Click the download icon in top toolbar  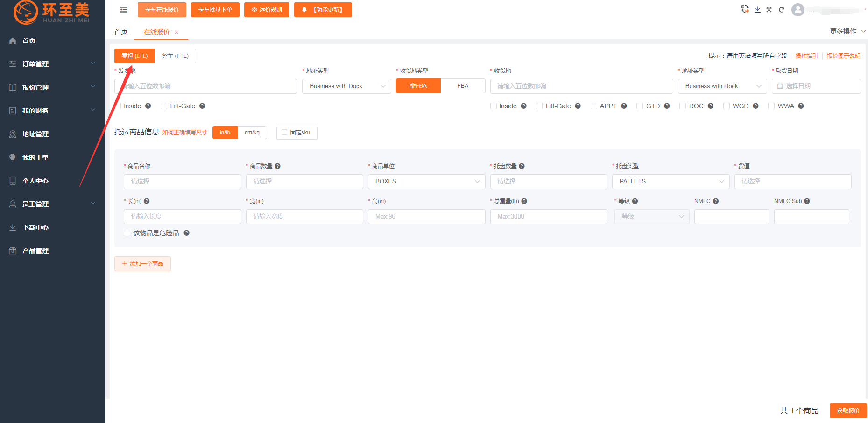757,9
